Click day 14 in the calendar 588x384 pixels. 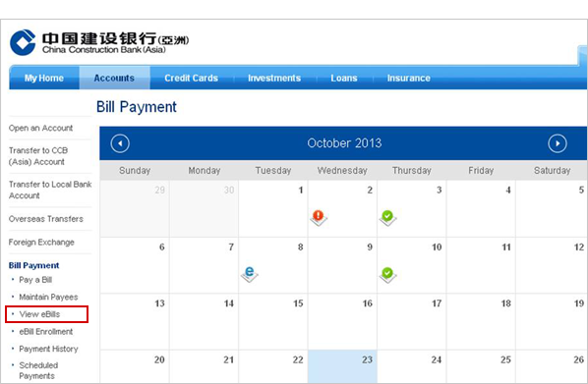click(204, 322)
